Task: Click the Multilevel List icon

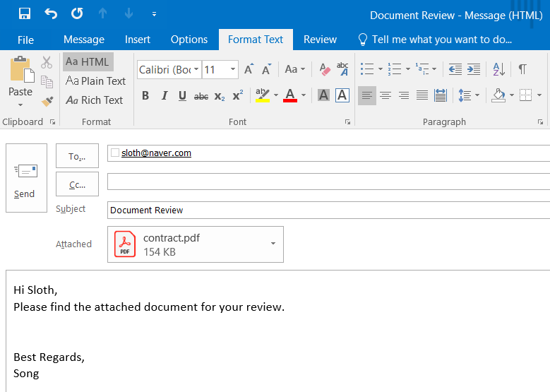Action: pos(422,69)
